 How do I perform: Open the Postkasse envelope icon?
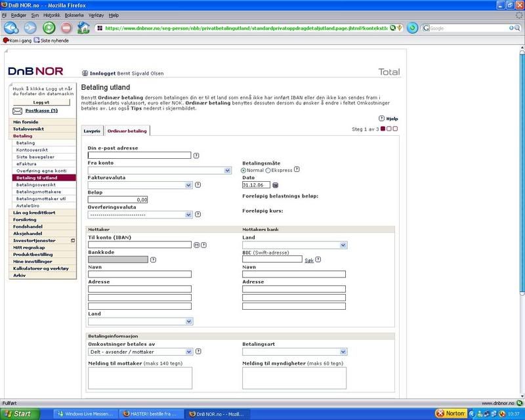(x=17, y=111)
